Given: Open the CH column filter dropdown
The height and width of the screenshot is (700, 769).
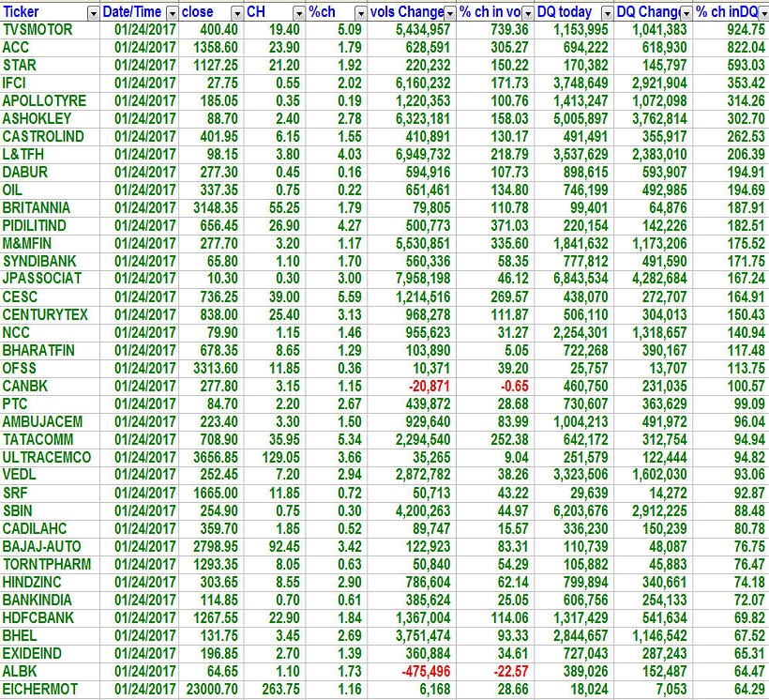Looking at the screenshot, I should coord(297,13).
